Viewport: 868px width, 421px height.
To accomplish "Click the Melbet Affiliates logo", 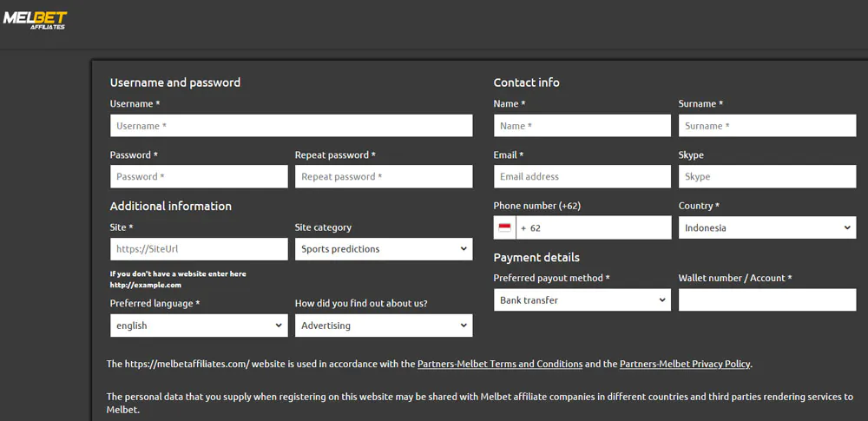I will pyautogui.click(x=35, y=20).
